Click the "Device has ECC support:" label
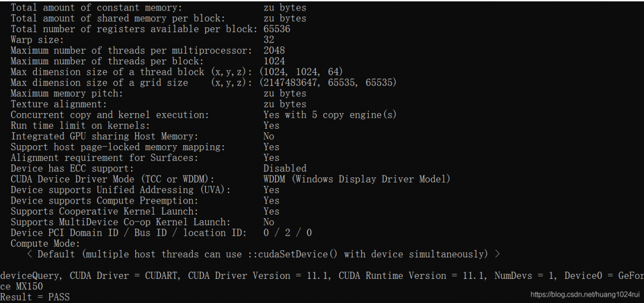Image resolution: width=644 pixels, height=303 pixels. coord(72,168)
